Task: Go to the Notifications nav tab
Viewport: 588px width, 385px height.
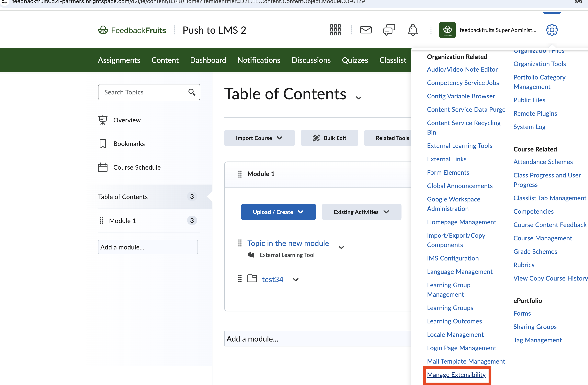Action: tap(259, 60)
